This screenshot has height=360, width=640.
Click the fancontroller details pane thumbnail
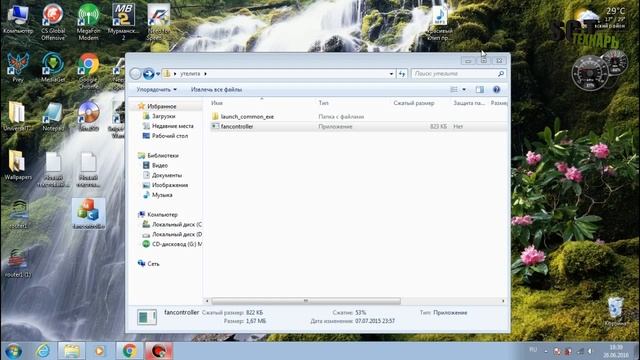point(147,317)
